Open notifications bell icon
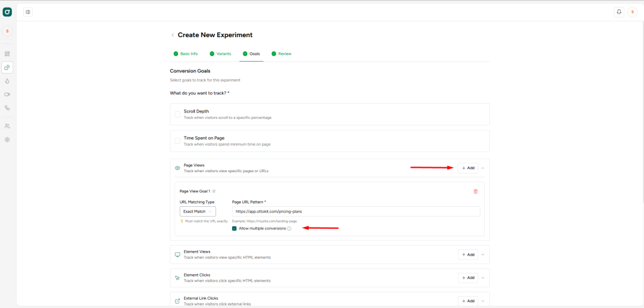 [619, 12]
